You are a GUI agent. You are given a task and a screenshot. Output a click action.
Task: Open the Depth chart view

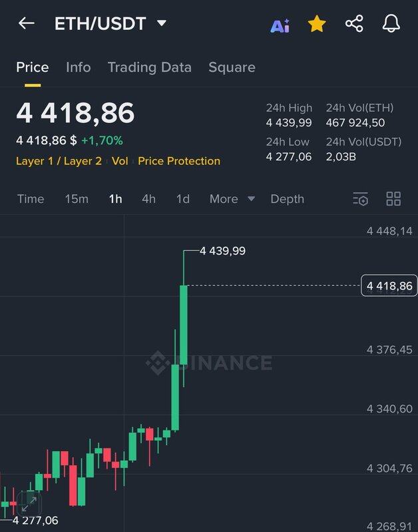(x=288, y=199)
